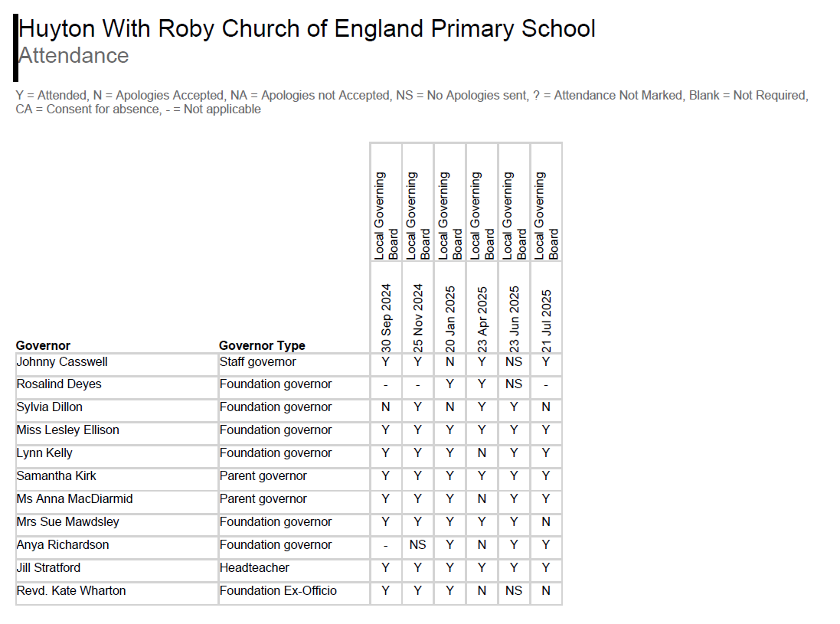Select Revd. Kate Wharton's name
The height and width of the screenshot is (624, 840).
coord(71,591)
